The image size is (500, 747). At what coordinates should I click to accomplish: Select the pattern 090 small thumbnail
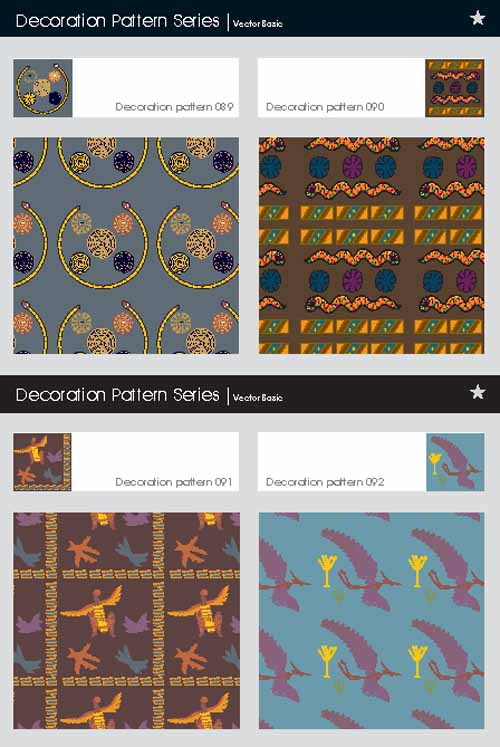455,88
